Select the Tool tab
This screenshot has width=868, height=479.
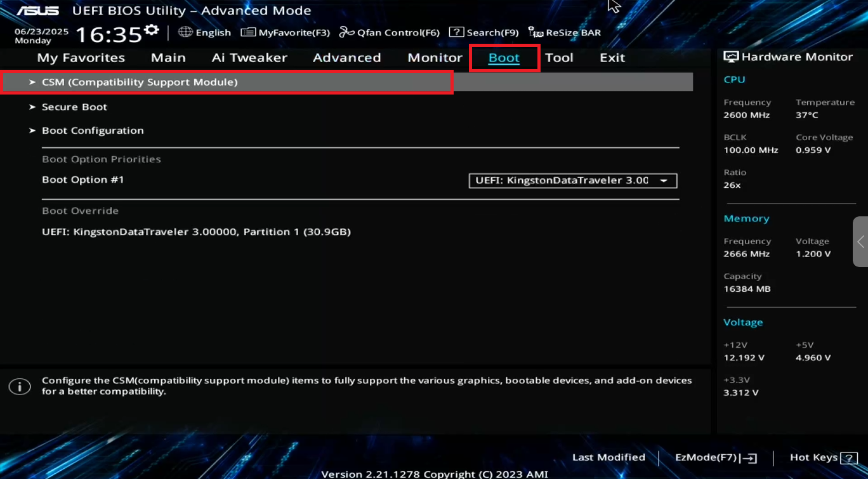pos(559,58)
